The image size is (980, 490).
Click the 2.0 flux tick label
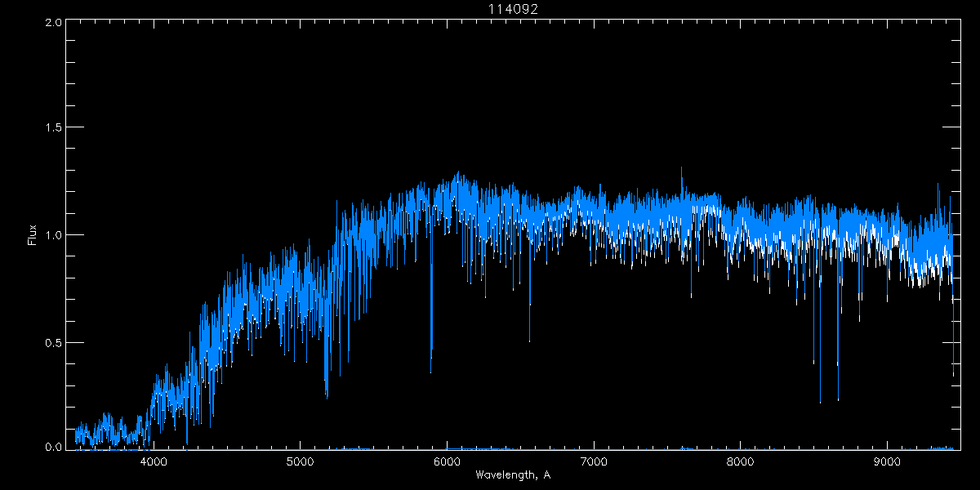point(53,22)
